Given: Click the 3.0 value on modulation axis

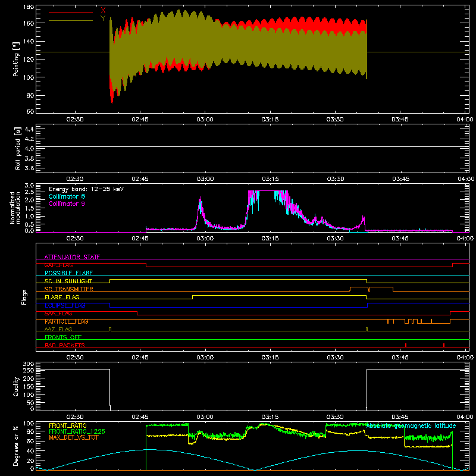Looking at the screenshot, I should 29,186.
